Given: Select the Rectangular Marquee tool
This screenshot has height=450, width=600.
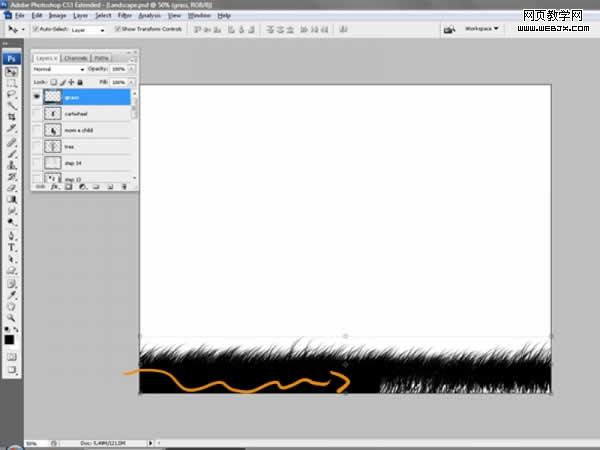Looking at the screenshot, I should 11,83.
